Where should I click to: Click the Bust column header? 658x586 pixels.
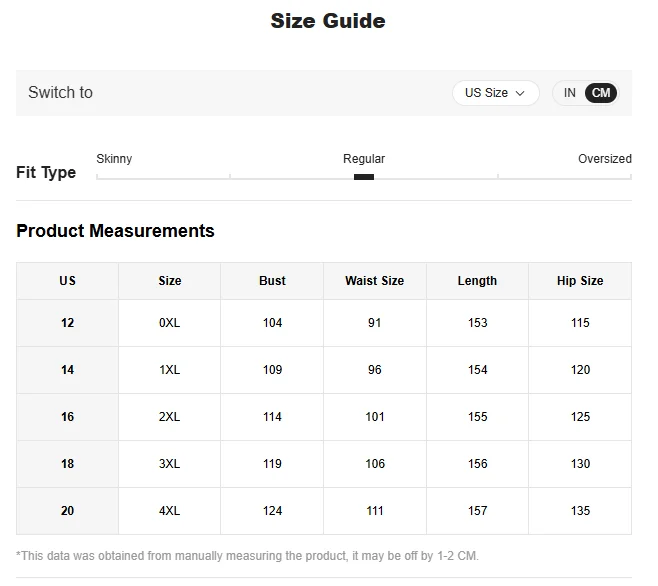272,281
